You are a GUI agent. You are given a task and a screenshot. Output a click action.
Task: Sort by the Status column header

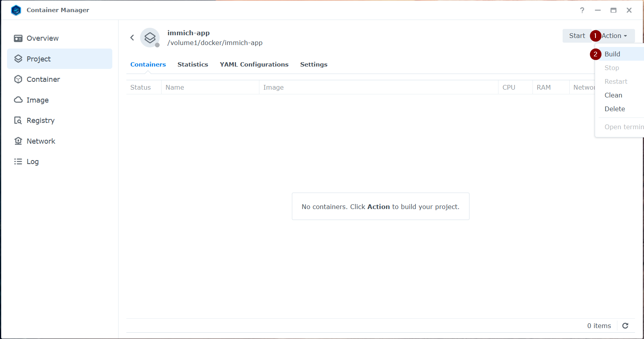[x=144, y=87]
